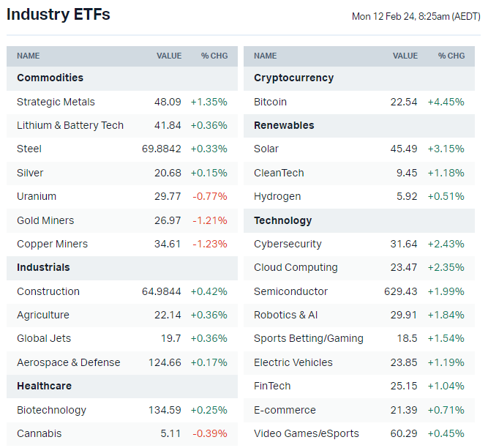Open Aerospace & Defense ETF link

69,362
